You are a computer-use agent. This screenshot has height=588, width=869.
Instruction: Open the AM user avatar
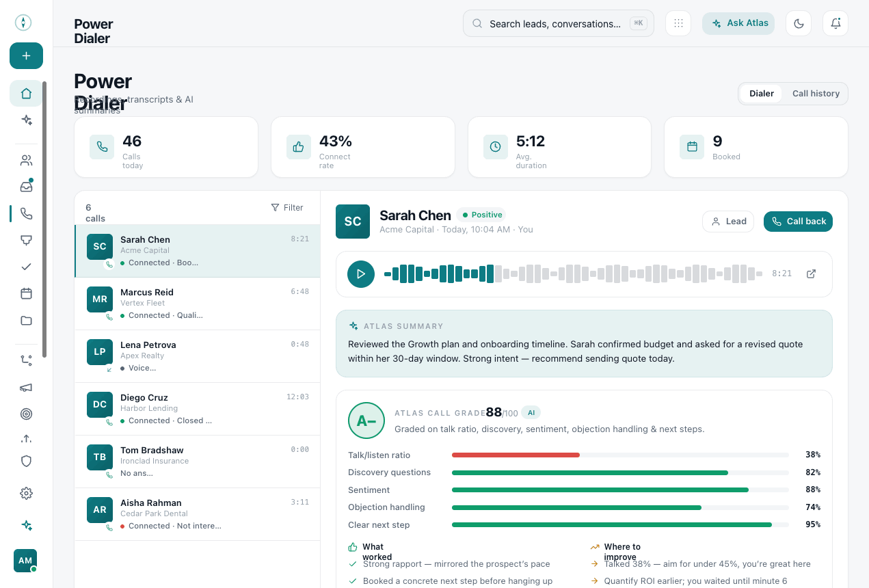tap(25, 561)
